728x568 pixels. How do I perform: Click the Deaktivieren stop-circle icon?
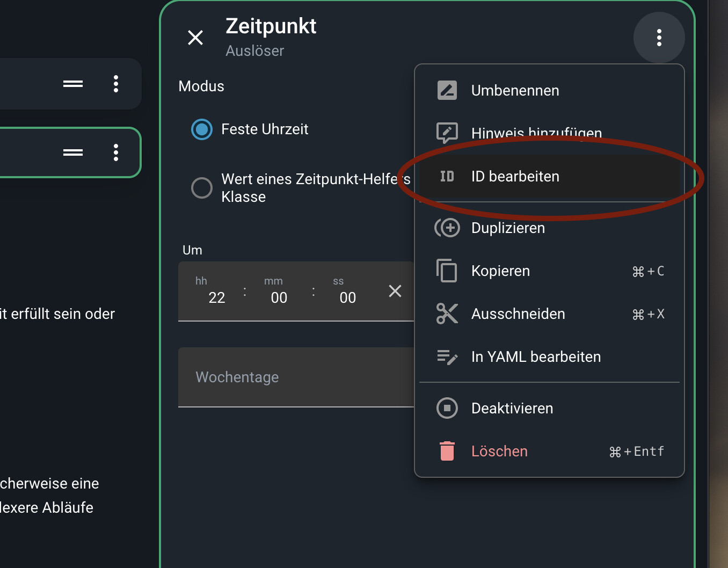click(447, 408)
